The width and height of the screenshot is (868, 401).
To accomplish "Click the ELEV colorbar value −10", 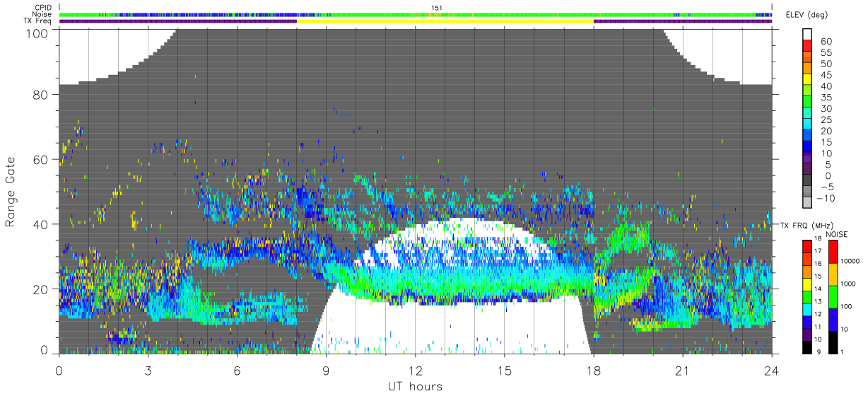I will [x=824, y=198].
